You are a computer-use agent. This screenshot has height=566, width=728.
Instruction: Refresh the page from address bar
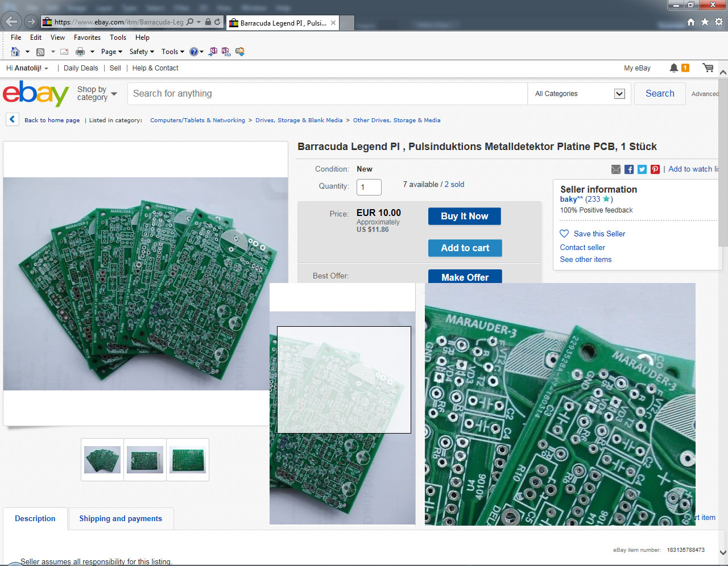pos(217,22)
